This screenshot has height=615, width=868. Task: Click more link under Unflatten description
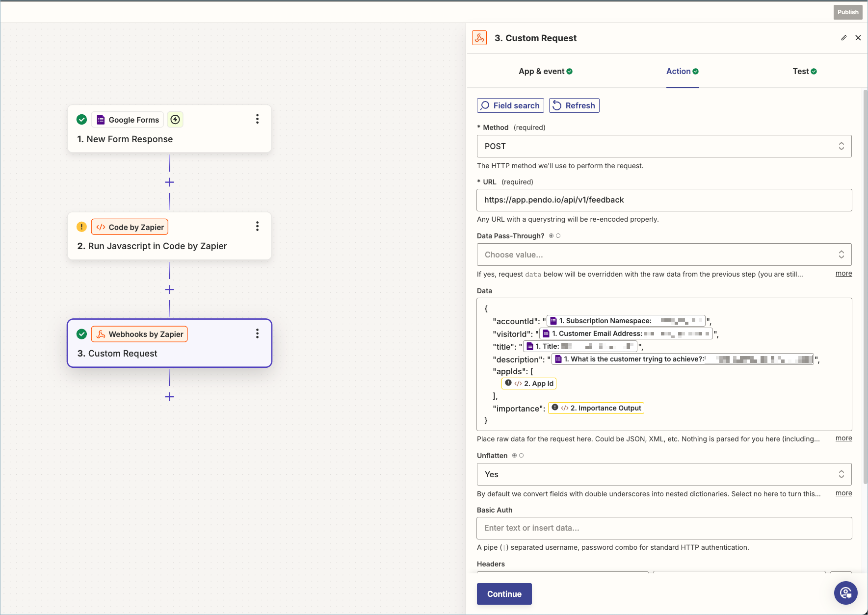pyautogui.click(x=844, y=493)
